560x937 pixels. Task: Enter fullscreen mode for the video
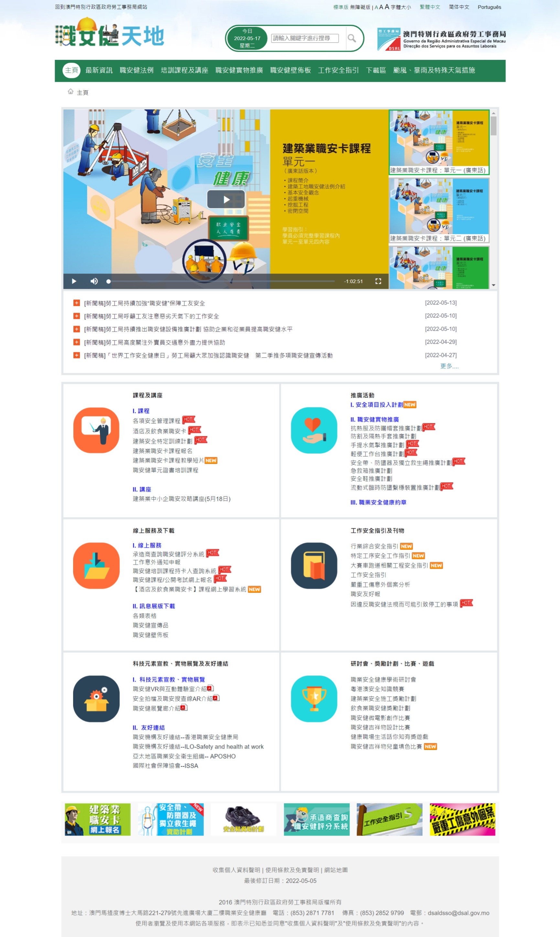click(378, 281)
